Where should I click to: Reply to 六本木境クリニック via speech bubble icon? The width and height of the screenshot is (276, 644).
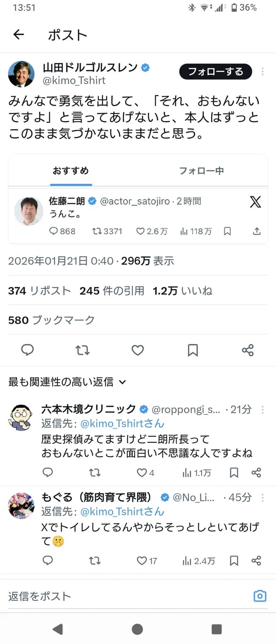coord(48,472)
